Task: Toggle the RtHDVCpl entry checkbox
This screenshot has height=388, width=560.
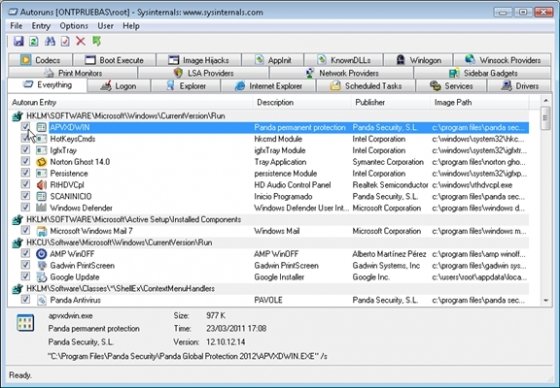Action: tap(25, 184)
